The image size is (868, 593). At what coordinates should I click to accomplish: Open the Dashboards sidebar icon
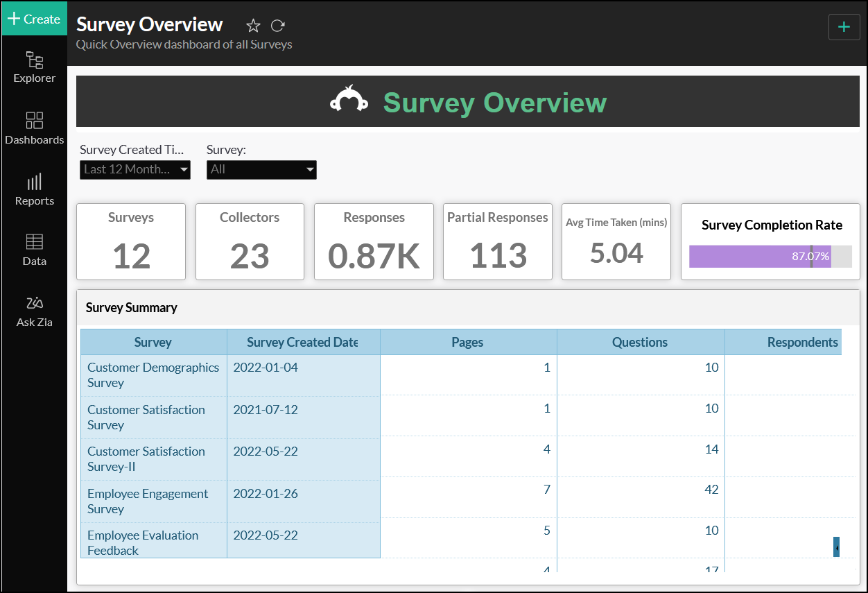click(34, 128)
